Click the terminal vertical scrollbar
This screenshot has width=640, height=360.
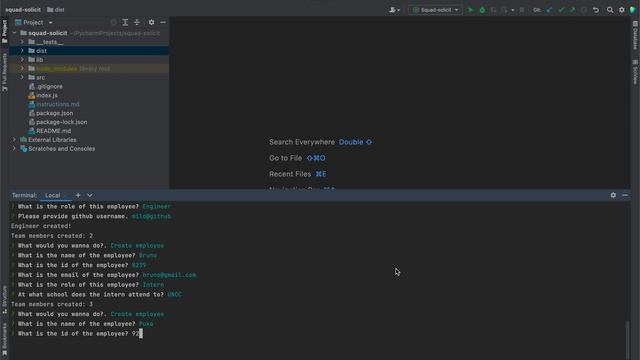point(628,340)
